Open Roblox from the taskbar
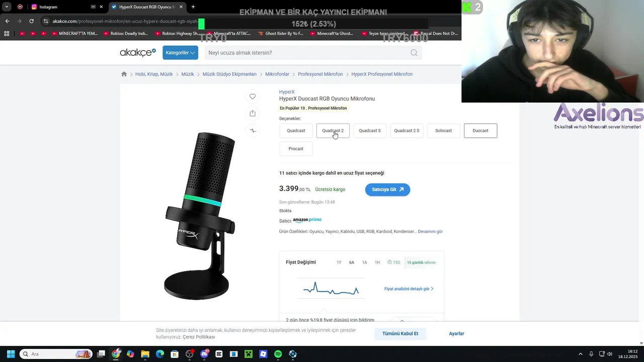Viewport: 644px width, 362px height. (263, 354)
